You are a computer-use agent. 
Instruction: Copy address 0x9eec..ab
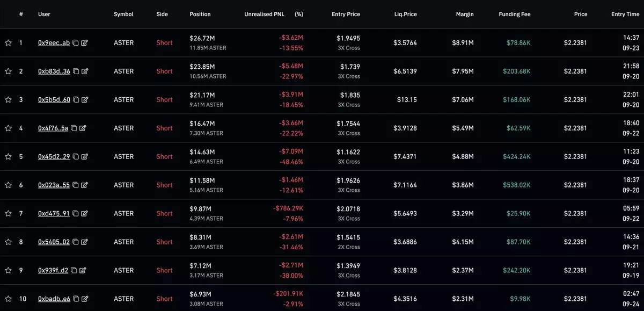coord(76,43)
